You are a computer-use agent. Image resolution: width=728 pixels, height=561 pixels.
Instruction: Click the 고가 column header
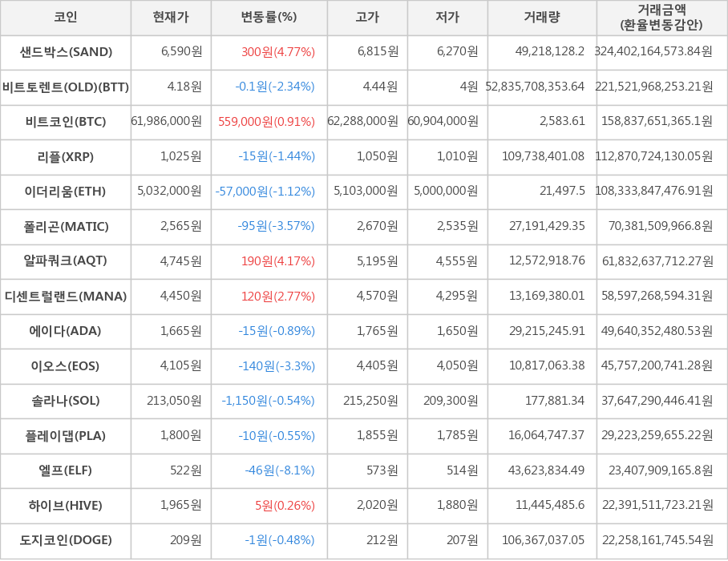tap(367, 17)
